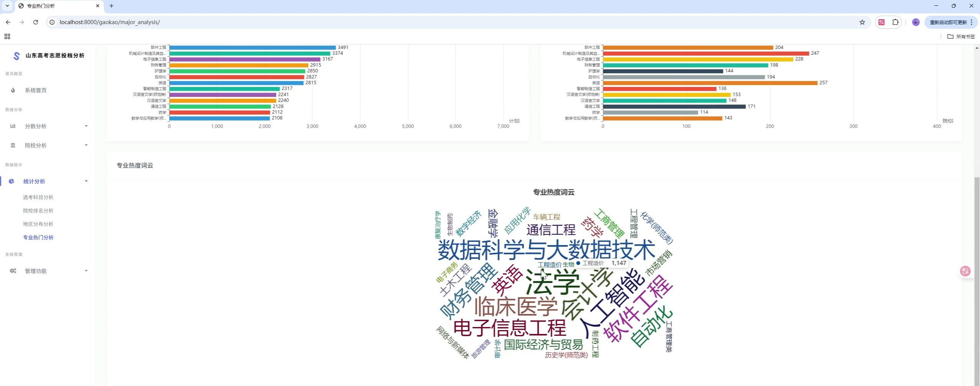Screen dimensions: 980x386
Task: Click the management functions gears icon
Action: click(x=13, y=271)
